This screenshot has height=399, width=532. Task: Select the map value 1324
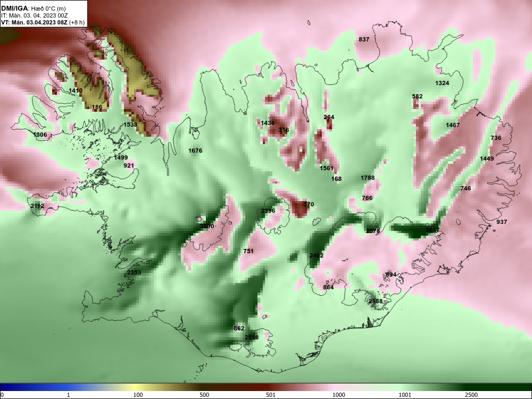tap(442, 83)
